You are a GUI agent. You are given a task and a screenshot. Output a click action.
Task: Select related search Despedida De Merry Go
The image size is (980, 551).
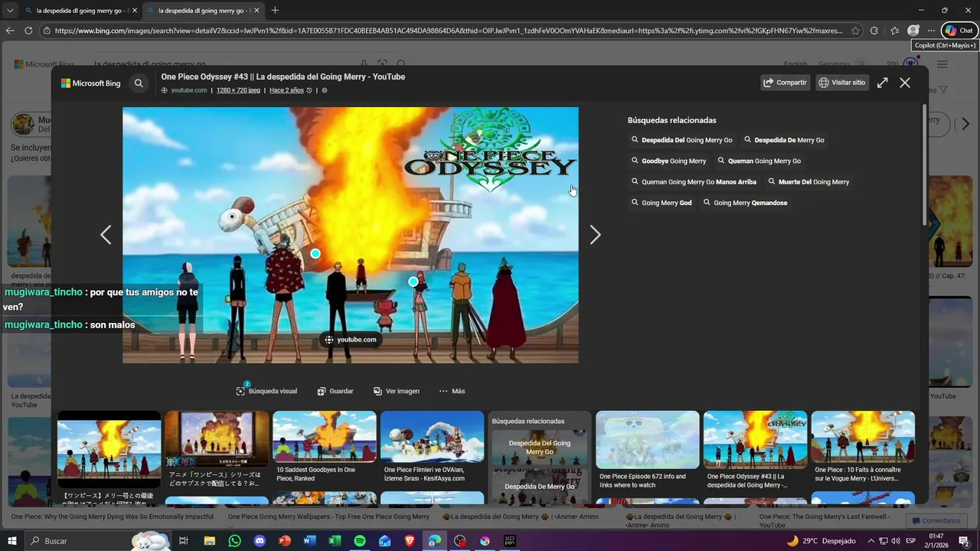pyautogui.click(x=784, y=140)
